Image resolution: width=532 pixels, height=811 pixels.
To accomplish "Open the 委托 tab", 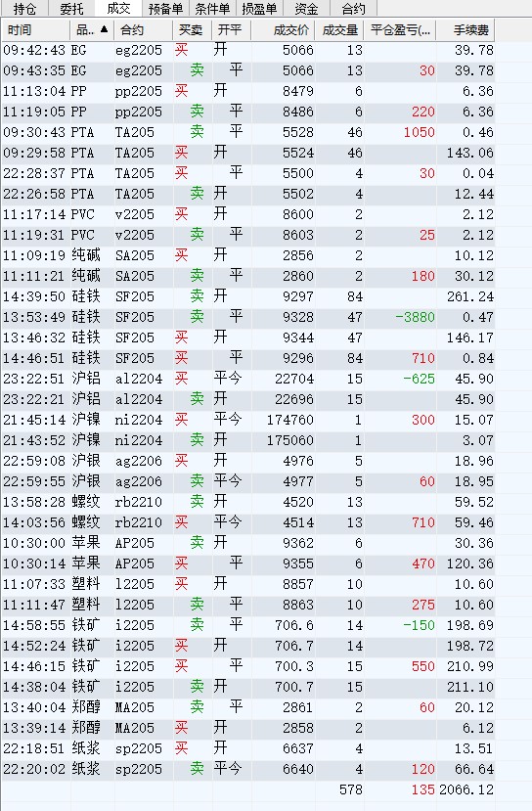I will (71, 8).
